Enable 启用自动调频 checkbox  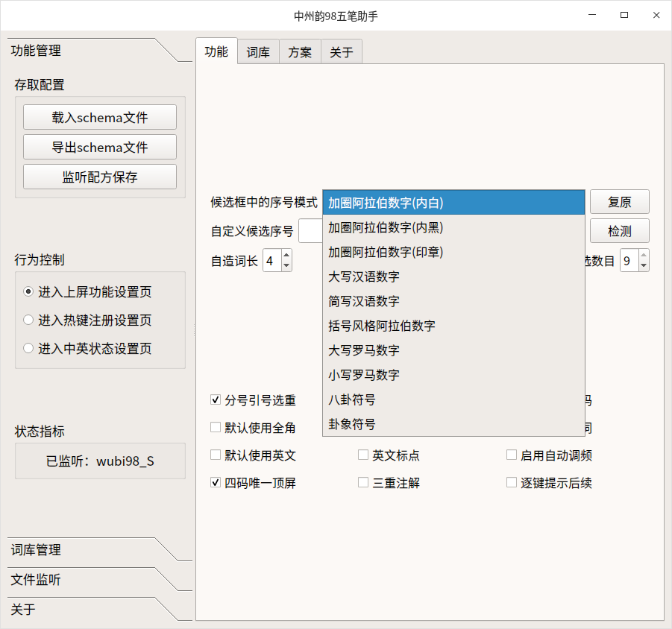tap(512, 455)
